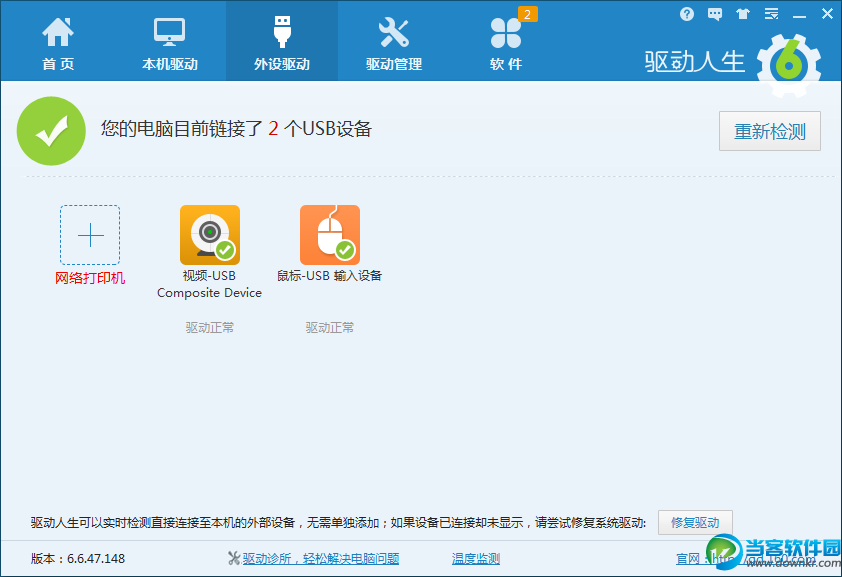Click the green checkmark status icon
This screenshot has height=577, width=842.
[51, 131]
